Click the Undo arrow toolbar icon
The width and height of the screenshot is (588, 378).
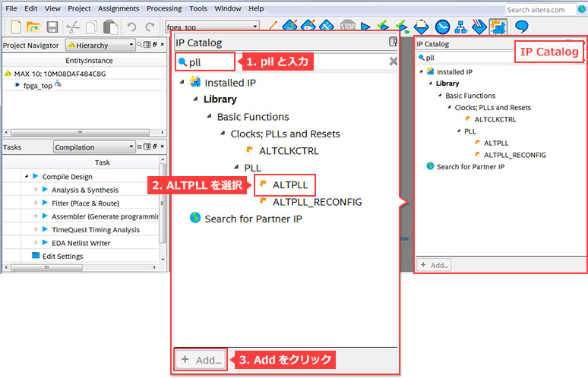tap(131, 27)
